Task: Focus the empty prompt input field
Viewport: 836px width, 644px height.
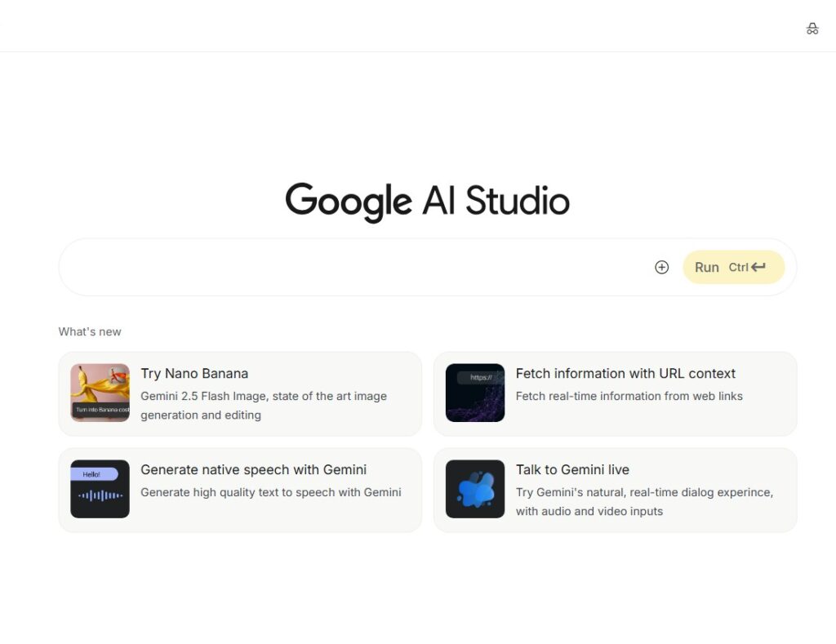Action: [354, 267]
